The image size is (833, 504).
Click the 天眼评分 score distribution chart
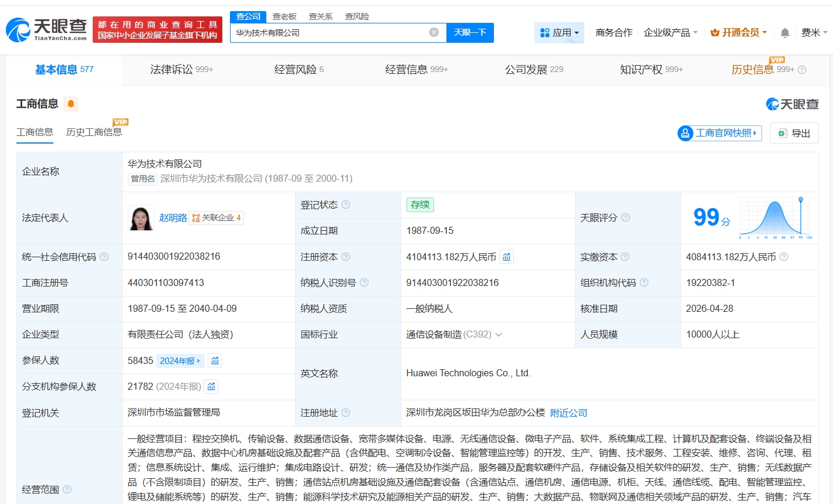pyautogui.click(x=776, y=217)
